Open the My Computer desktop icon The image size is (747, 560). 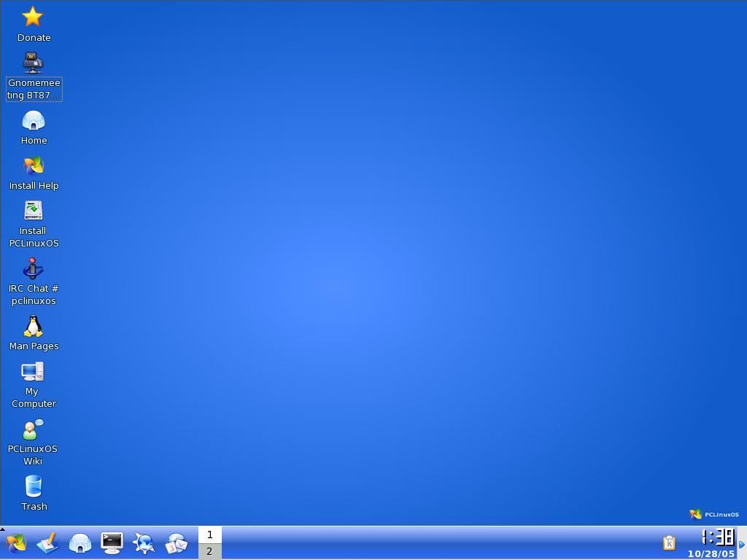pyautogui.click(x=32, y=371)
